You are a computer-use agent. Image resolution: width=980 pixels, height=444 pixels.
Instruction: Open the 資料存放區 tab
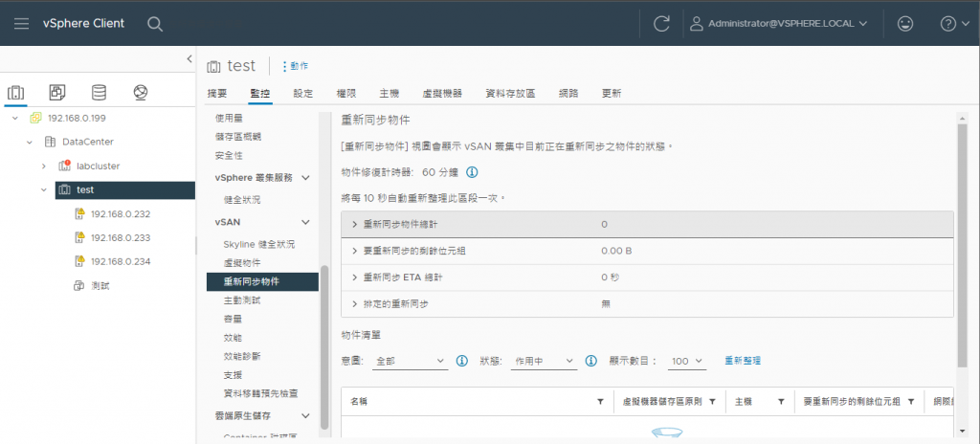tap(511, 94)
